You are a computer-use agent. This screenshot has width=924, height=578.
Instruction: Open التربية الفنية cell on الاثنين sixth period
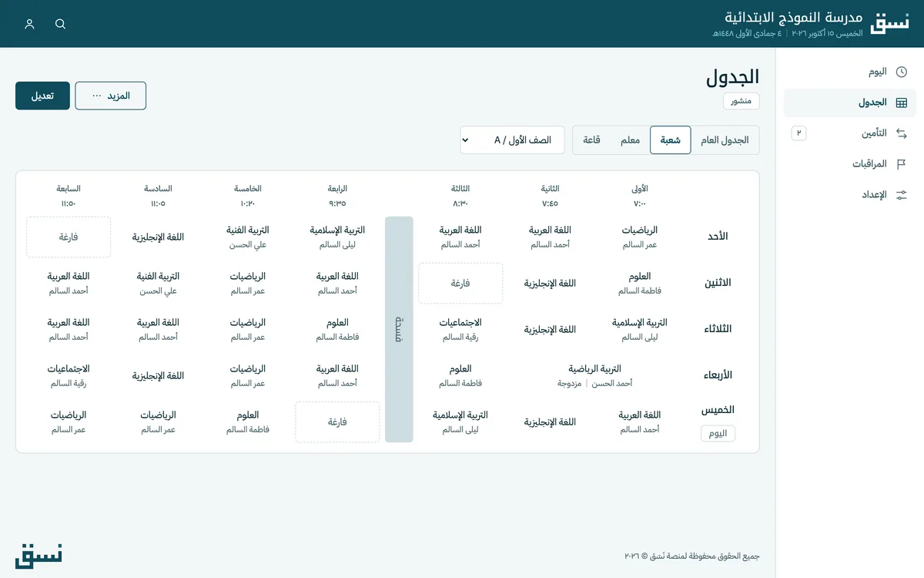[158, 283]
